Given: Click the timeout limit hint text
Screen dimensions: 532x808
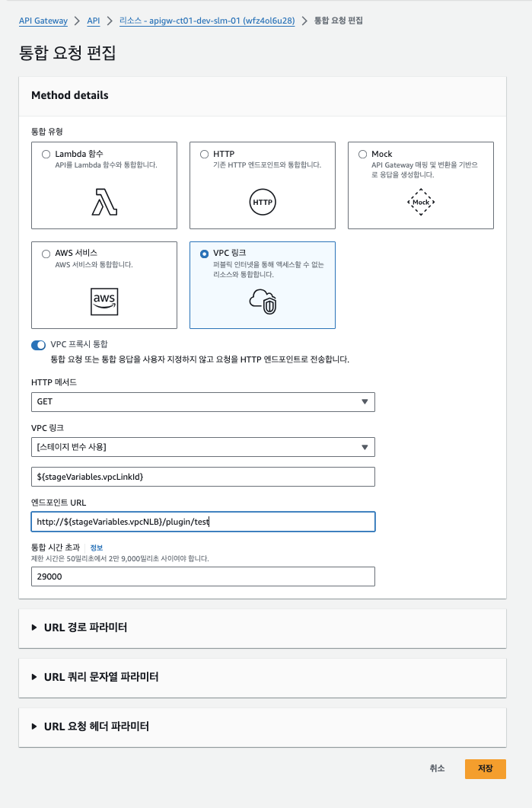Looking at the screenshot, I should pyautogui.click(x=120, y=558).
